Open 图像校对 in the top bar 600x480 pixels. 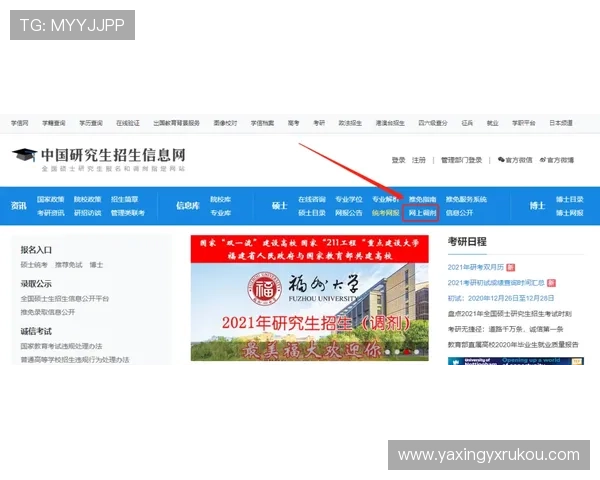tap(225, 123)
